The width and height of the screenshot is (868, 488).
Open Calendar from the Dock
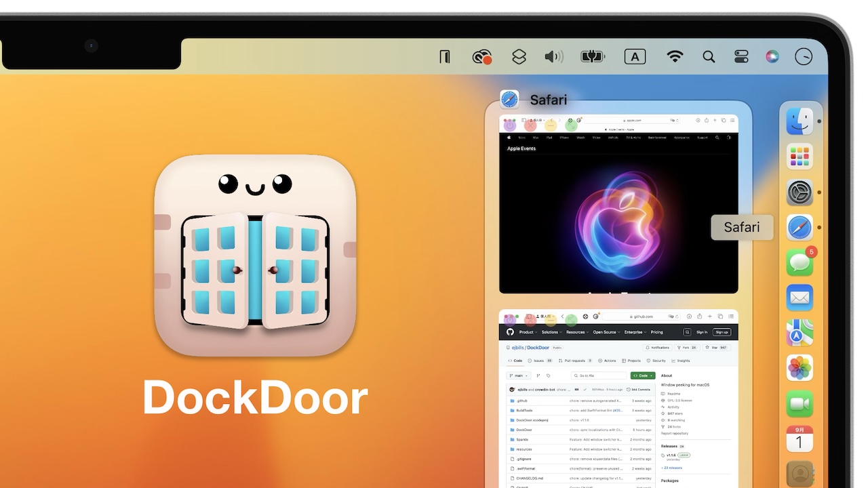[800, 439]
